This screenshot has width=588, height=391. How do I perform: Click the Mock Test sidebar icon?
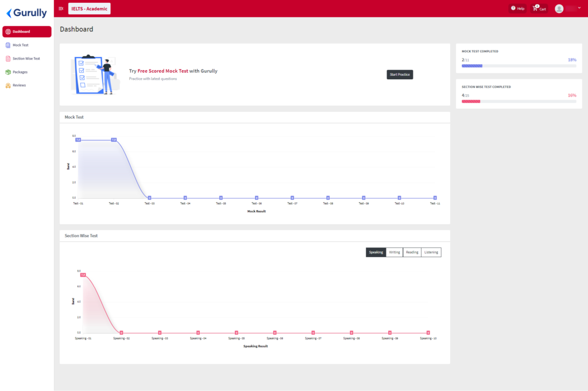coord(8,45)
